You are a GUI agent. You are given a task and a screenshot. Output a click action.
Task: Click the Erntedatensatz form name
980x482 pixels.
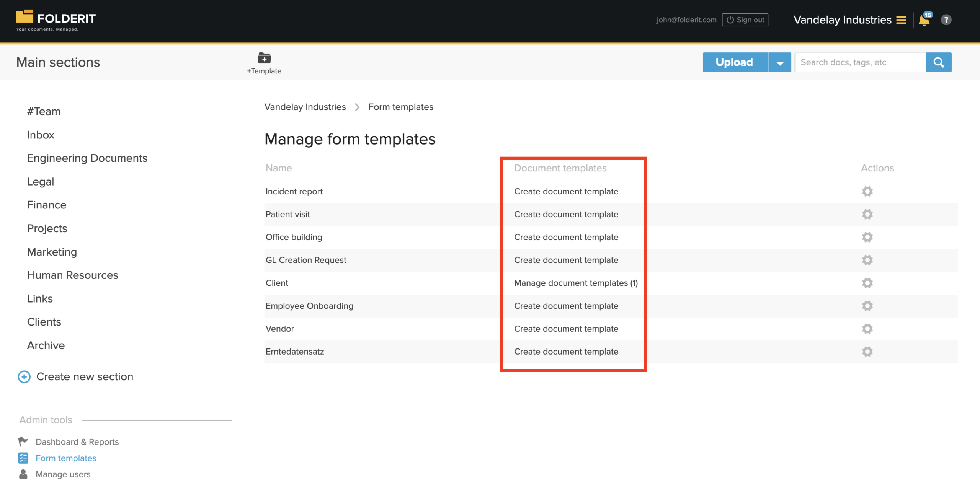pos(295,352)
